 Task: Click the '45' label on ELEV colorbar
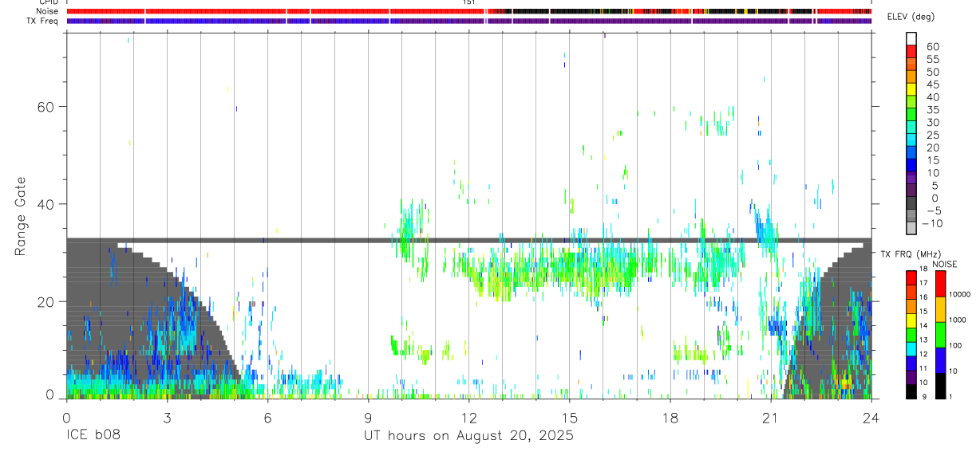pyautogui.click(x=933, y=85)
